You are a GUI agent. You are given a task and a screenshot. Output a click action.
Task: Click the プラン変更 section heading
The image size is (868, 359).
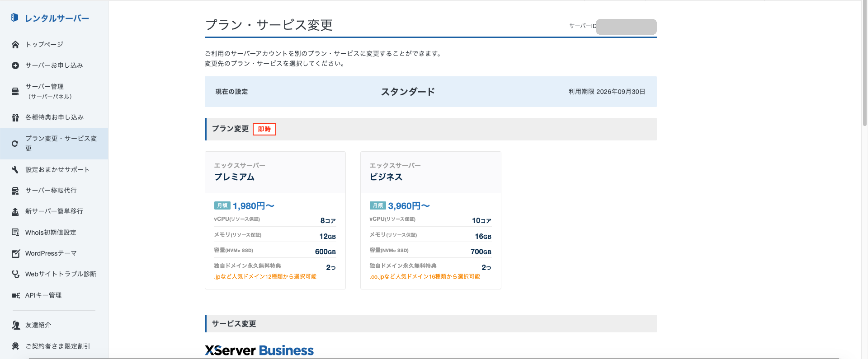tap(230, 129)
